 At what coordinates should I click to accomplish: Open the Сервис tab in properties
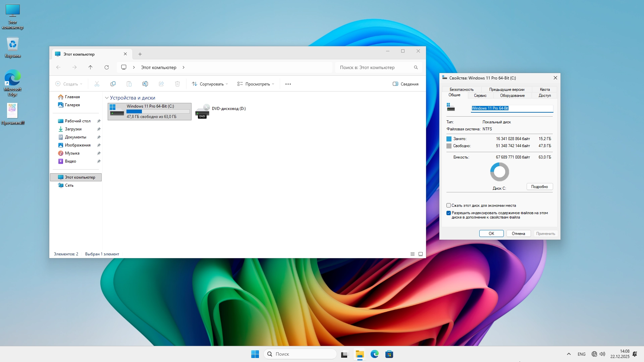pyautogui.click(x=480, y=96)
